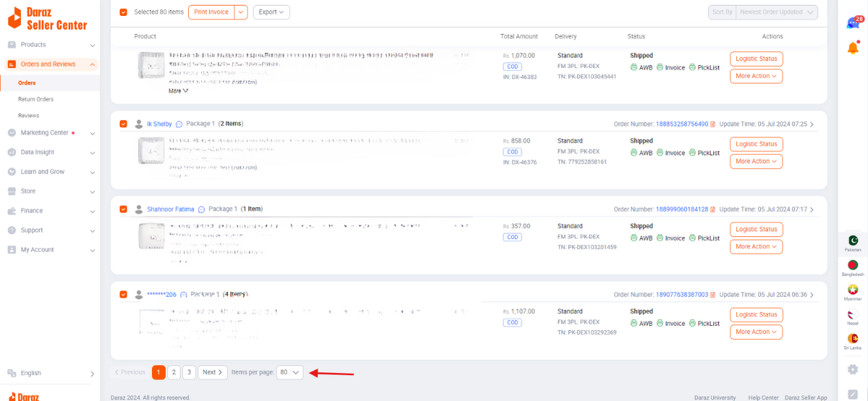Open the Sort By dropdown
868x401 pixels.
763,12
